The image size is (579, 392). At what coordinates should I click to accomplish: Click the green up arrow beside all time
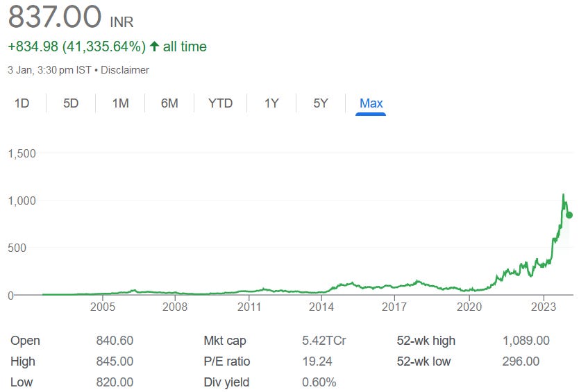pos(154,46)
